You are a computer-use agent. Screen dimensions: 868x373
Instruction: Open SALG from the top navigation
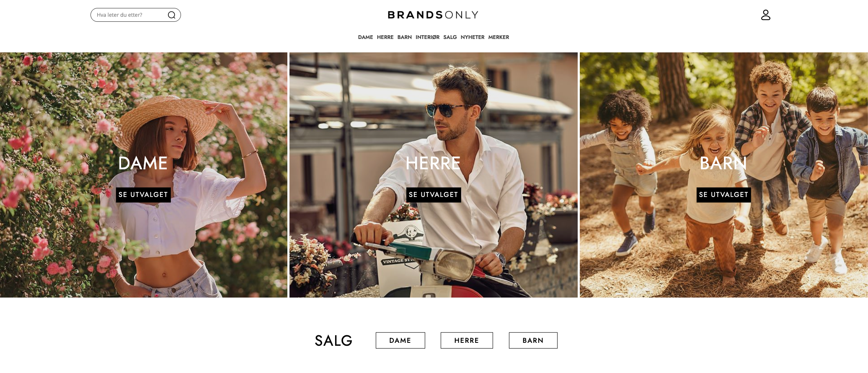point(450,37)
